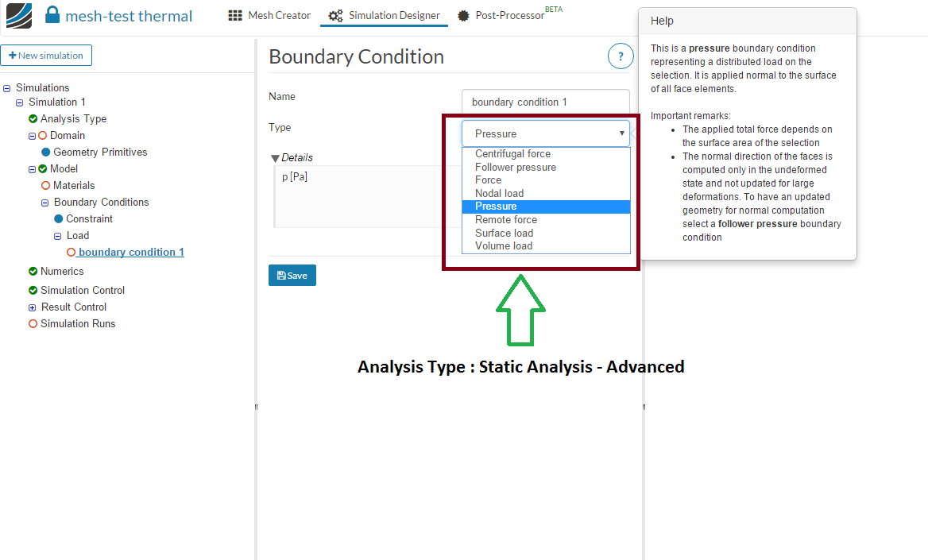Collapse the Simulation 1 node

coord(20,102)
